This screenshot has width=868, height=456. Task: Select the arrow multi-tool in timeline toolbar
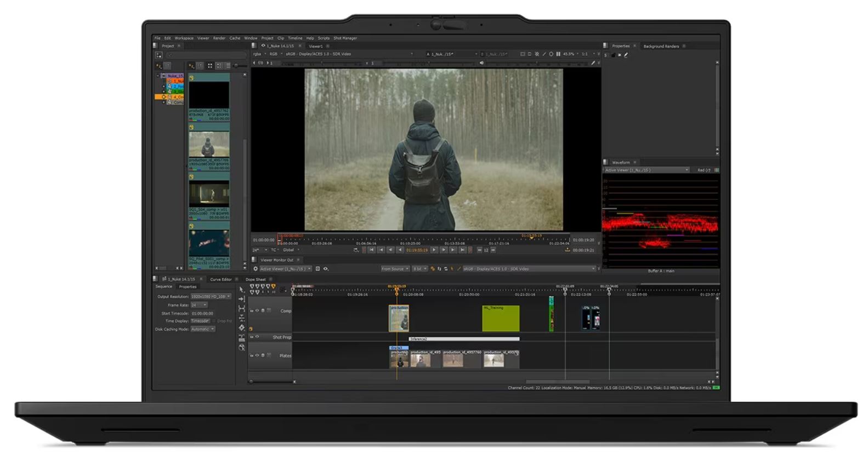[x=242, y=289]
